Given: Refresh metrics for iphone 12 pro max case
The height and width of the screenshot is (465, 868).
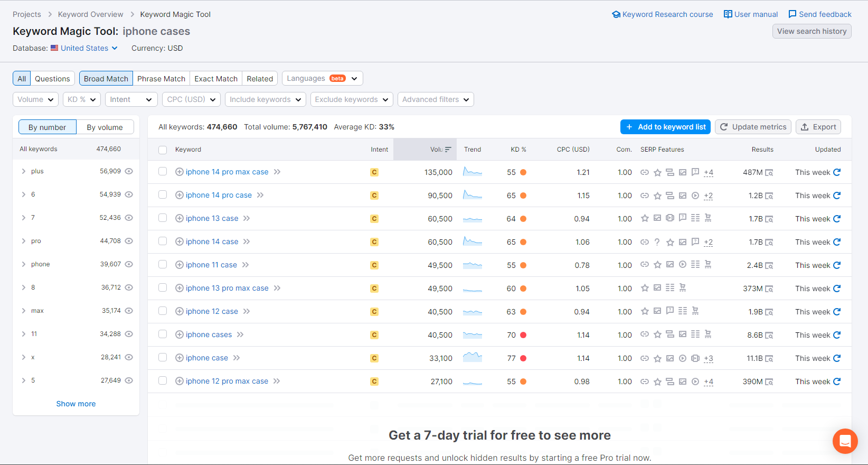Looking at the screenshot, I should point(837,382).
